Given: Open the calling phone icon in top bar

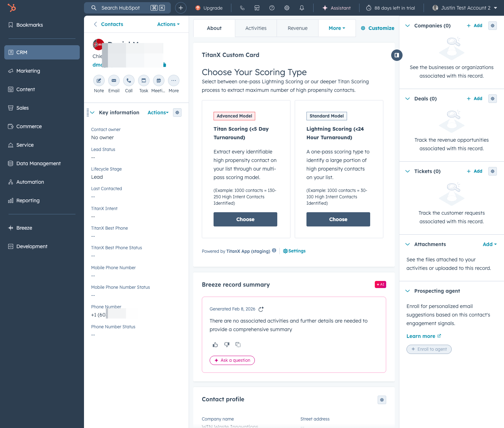Looking at the screenshot, I should [242, 8].
